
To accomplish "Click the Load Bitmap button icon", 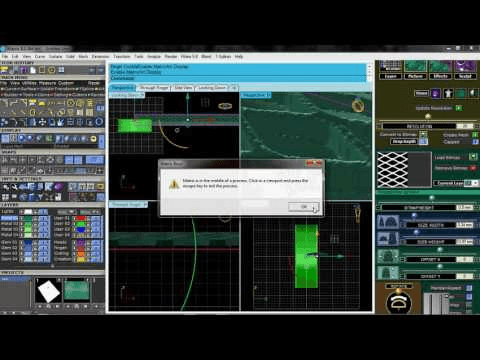I will 473,157.
